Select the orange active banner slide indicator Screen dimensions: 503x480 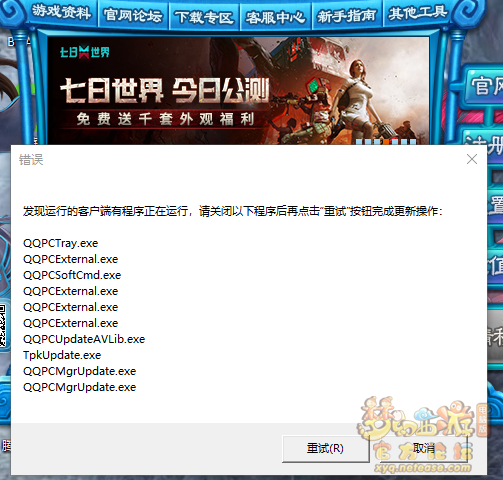coord(386,142)
